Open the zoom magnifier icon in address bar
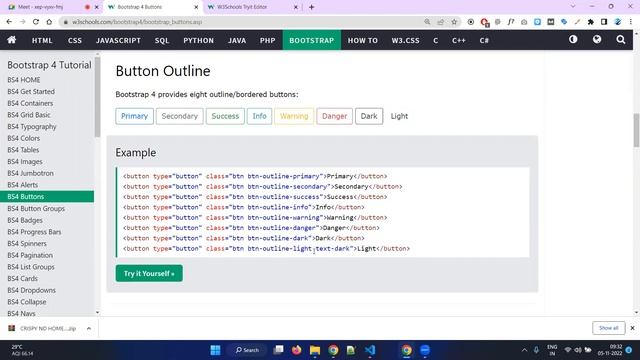640x360 pixels. point(427,22)
